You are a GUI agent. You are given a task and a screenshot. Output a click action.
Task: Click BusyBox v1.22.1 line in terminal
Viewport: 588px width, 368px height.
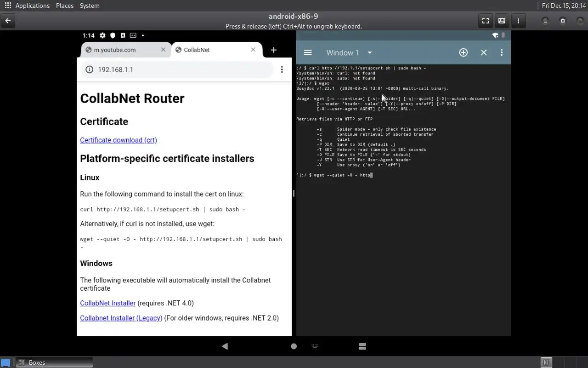click(x=373, y=88)
